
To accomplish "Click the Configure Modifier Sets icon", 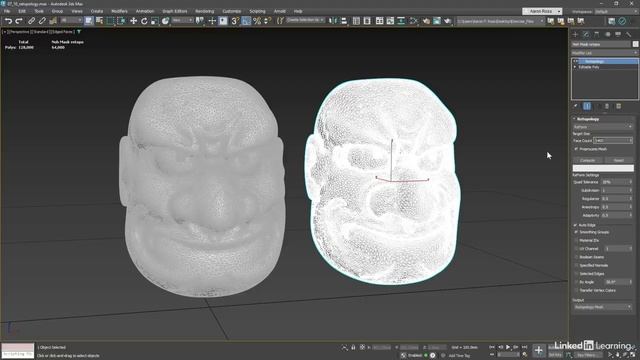I will coord(619,106).
